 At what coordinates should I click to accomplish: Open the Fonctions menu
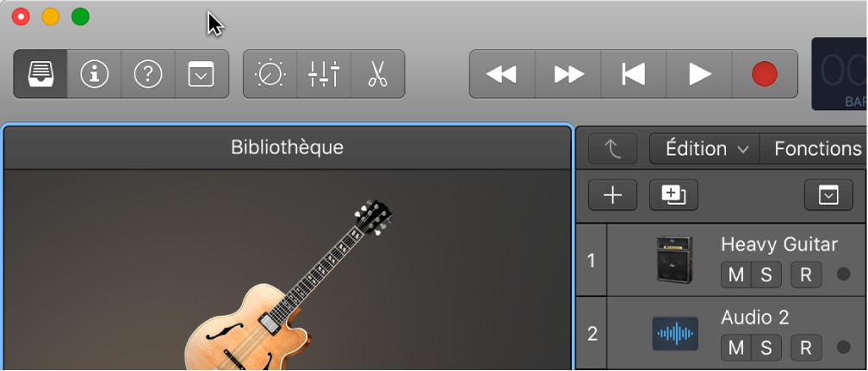pos(816,149)
